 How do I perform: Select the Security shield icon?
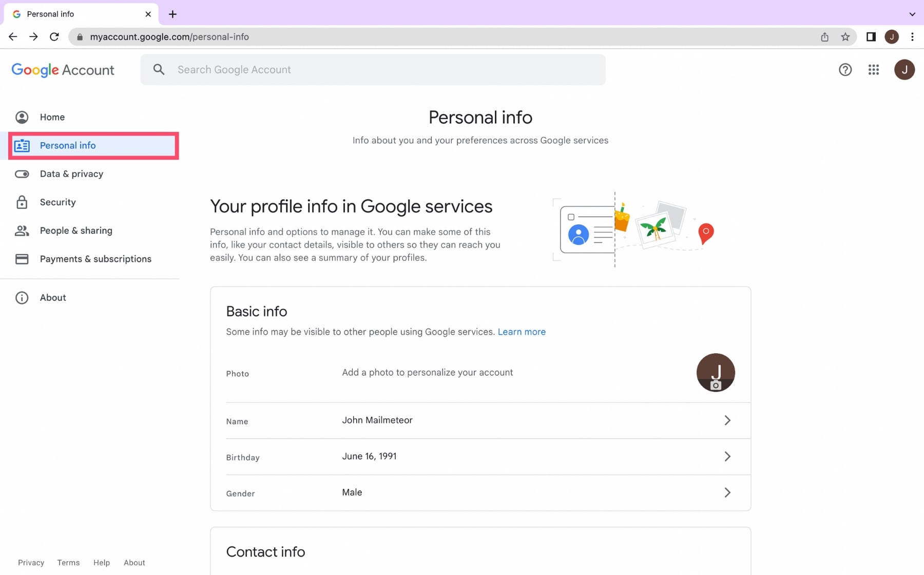coord(22,202)
